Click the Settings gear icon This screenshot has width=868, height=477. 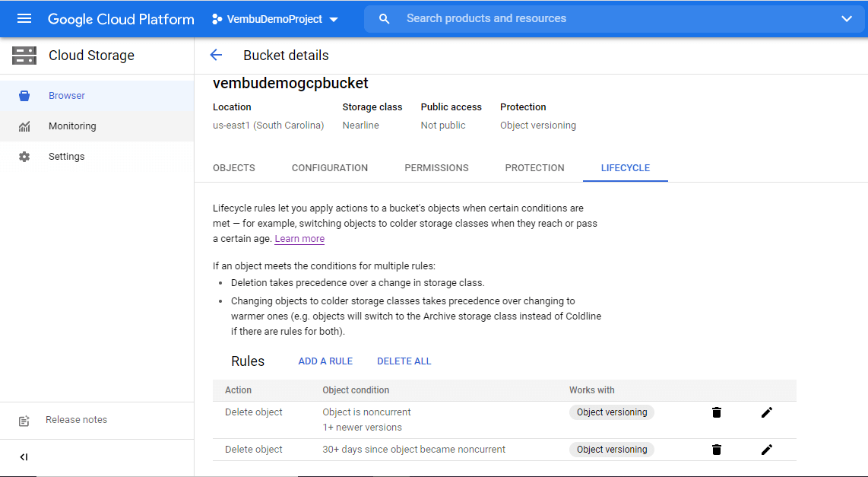(x=24, y=157)
